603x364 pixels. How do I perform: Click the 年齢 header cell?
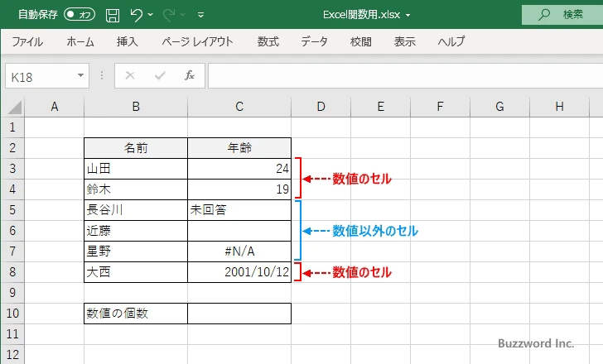pos(239,148)
